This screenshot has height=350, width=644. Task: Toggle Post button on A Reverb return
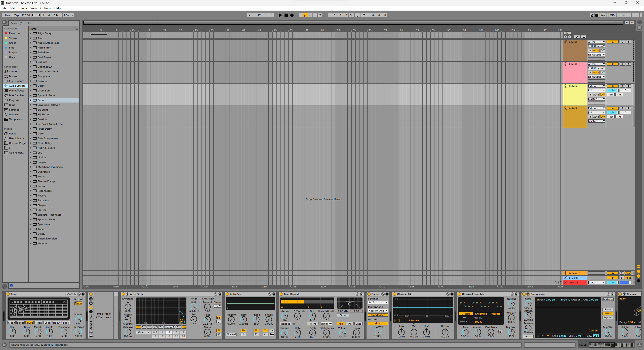[x=628, y=273]
